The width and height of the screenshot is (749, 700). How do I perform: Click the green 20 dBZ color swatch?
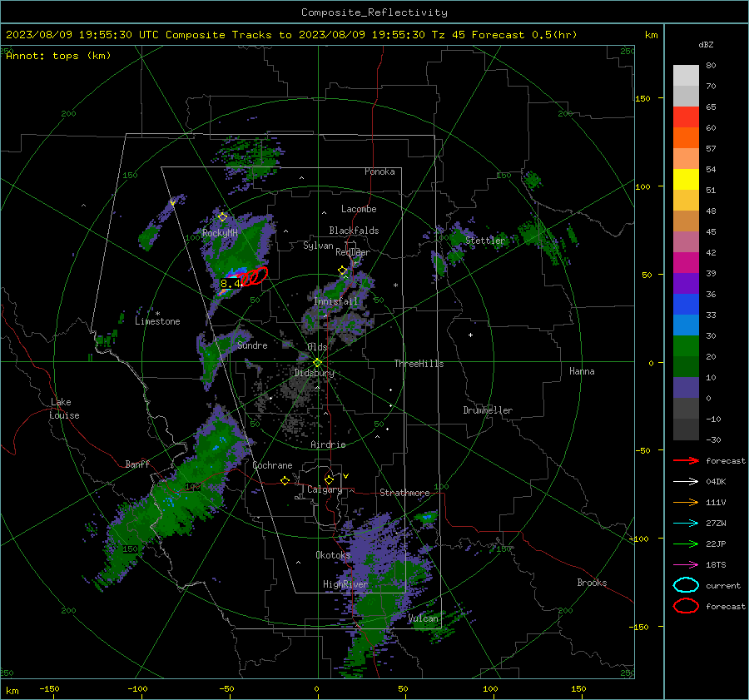pos(686,346)
